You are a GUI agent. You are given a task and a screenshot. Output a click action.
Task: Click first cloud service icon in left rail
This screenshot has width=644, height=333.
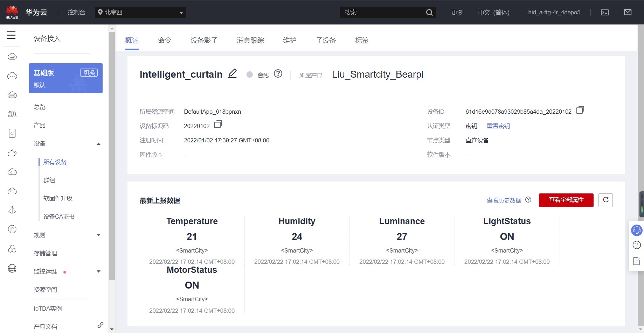click(12, 56)
